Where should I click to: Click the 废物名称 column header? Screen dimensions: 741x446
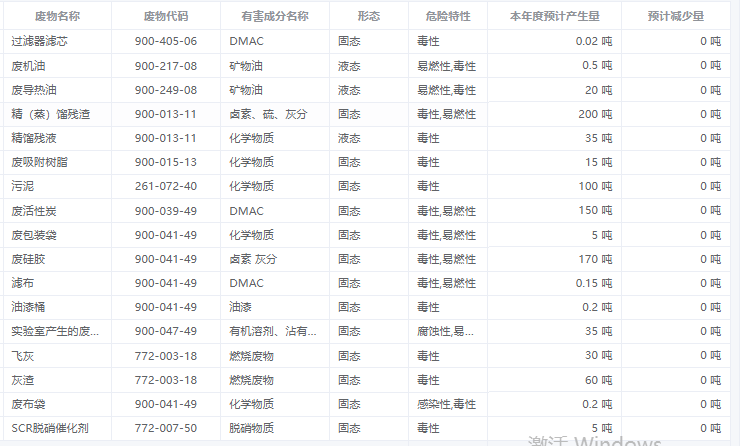pyautogui.click(x=57, y=17)
